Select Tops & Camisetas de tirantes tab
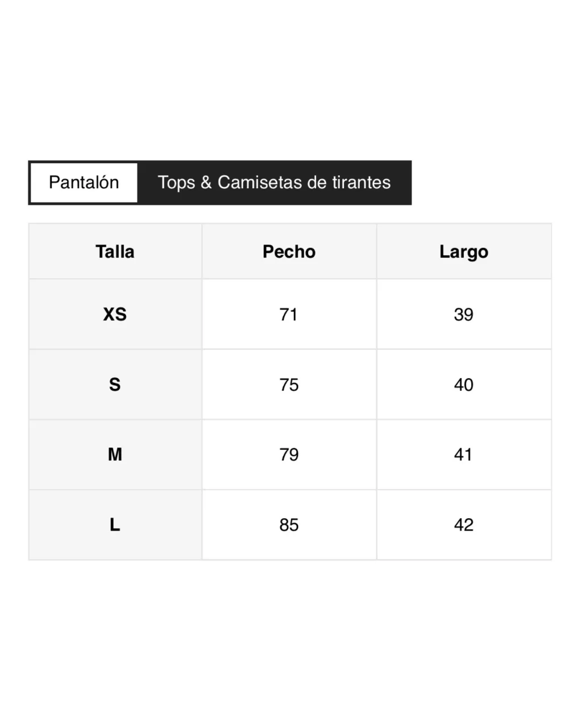Screen dimensions: 582x728 [x=274, y=183]
